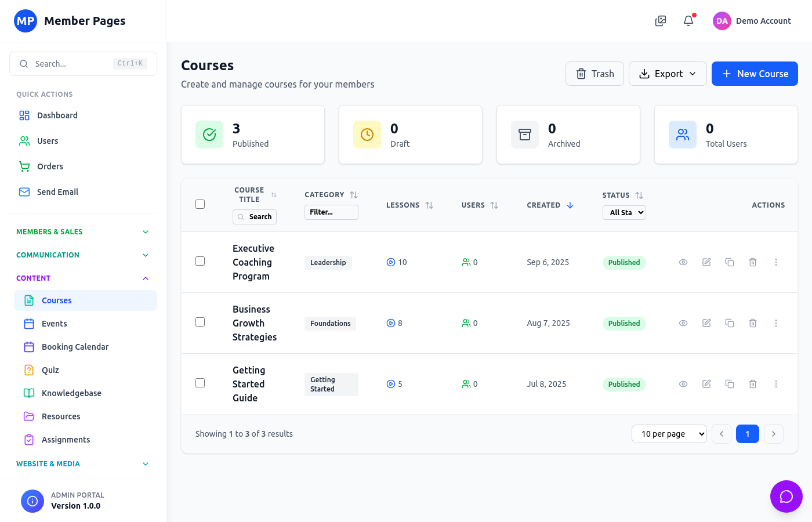The height and width of the screenshot is (522, 812).
Task: Open the notifications bell
Action: coord(688,20)
